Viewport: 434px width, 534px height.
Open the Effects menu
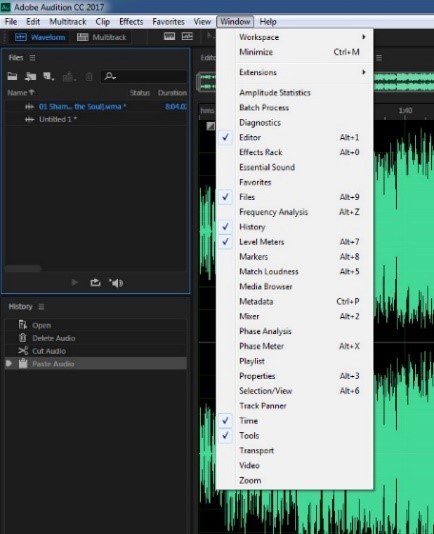[131, 22]
